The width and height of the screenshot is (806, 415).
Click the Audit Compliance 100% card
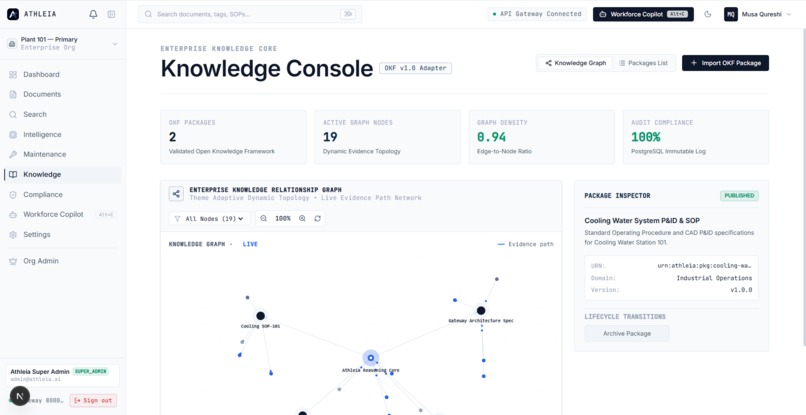pos(696,137)
